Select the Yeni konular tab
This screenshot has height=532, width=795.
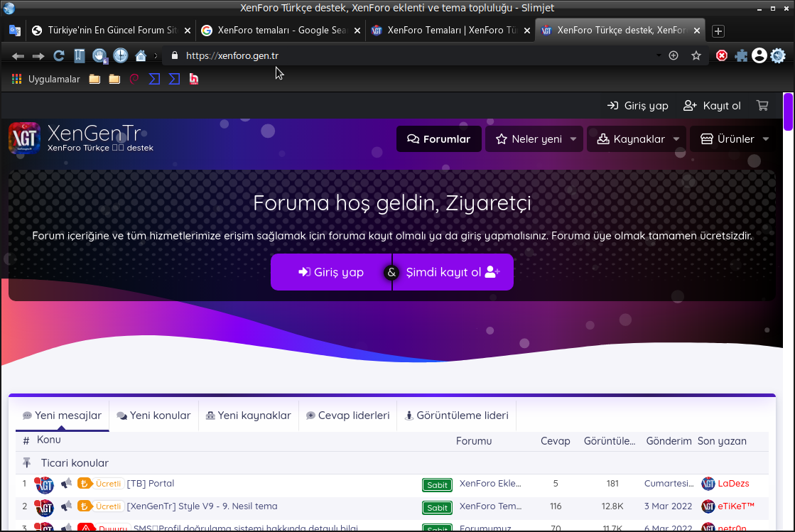point(154,416)
